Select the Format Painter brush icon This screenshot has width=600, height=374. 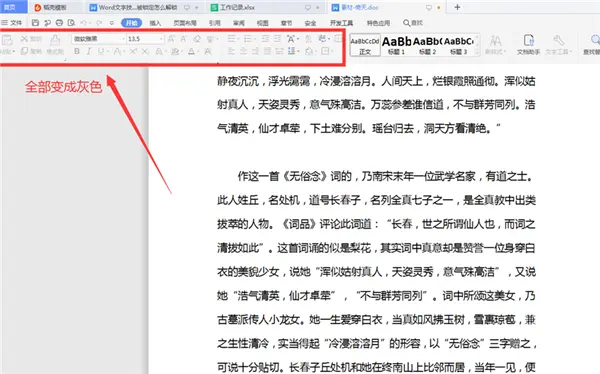click(55, 39)
